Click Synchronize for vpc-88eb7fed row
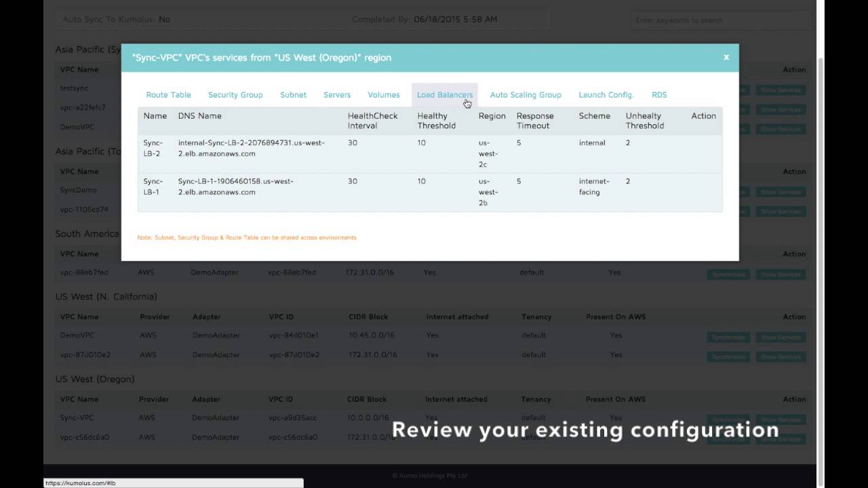868x488 pixels. tap(729, 274)
